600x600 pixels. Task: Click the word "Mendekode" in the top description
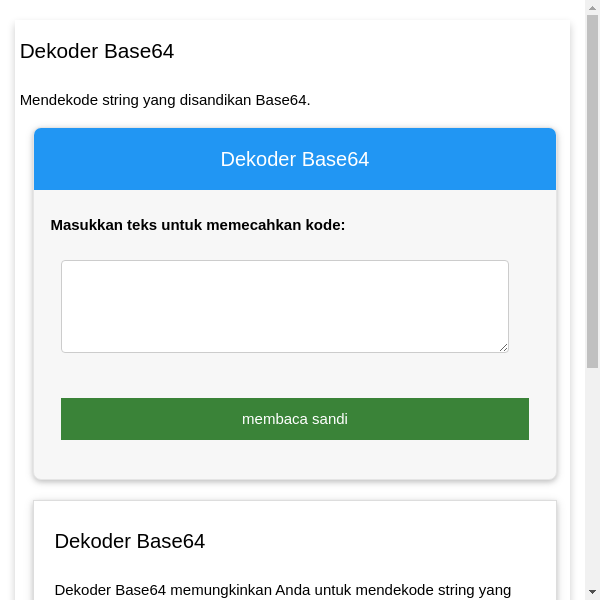tap(57, 100)
